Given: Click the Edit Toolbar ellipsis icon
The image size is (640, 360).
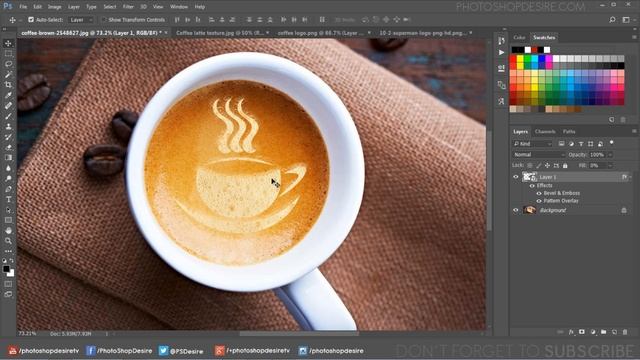Looking at the screenshot, I should coord(8,251).
